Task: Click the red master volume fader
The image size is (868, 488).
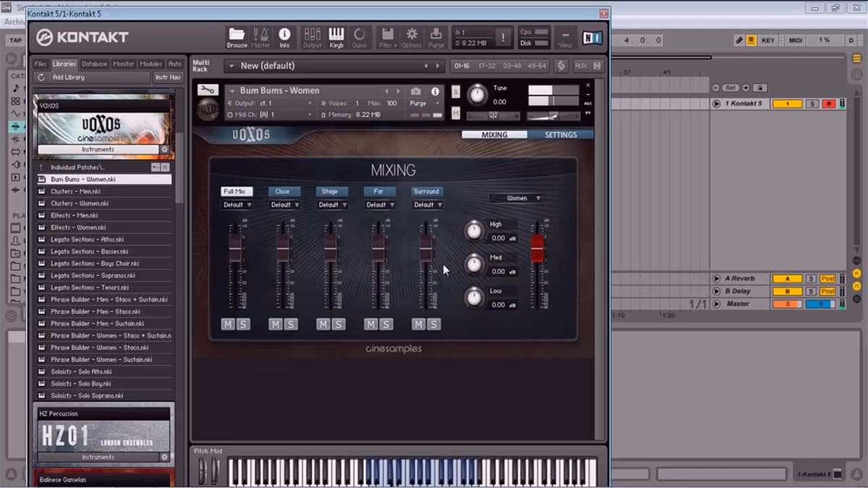Action: pyautogui.click(x=537, y=248)
